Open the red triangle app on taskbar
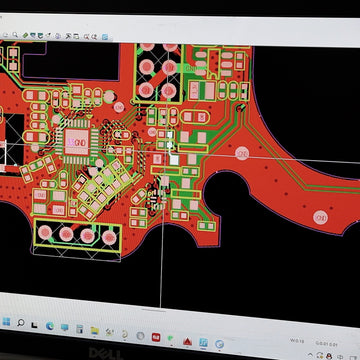The image size is (360, 360). [x=187, y=341]
